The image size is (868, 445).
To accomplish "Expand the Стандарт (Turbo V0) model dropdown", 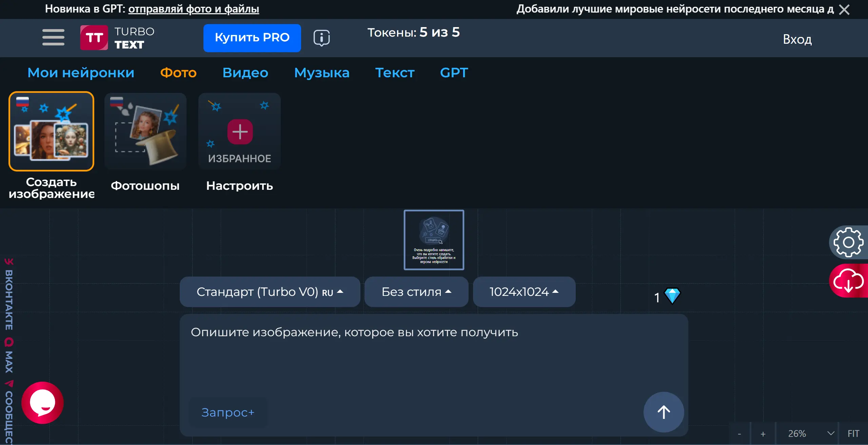I will (270, 292).
